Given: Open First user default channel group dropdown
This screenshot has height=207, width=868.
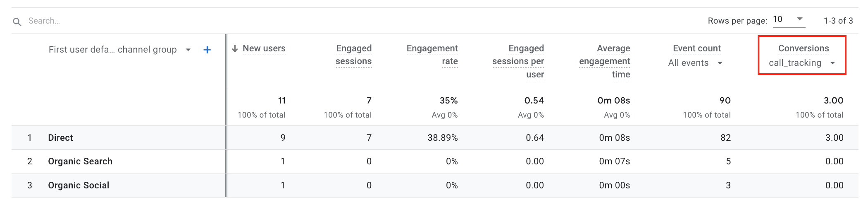Looking at the screenshot, I should click(188, 50).
